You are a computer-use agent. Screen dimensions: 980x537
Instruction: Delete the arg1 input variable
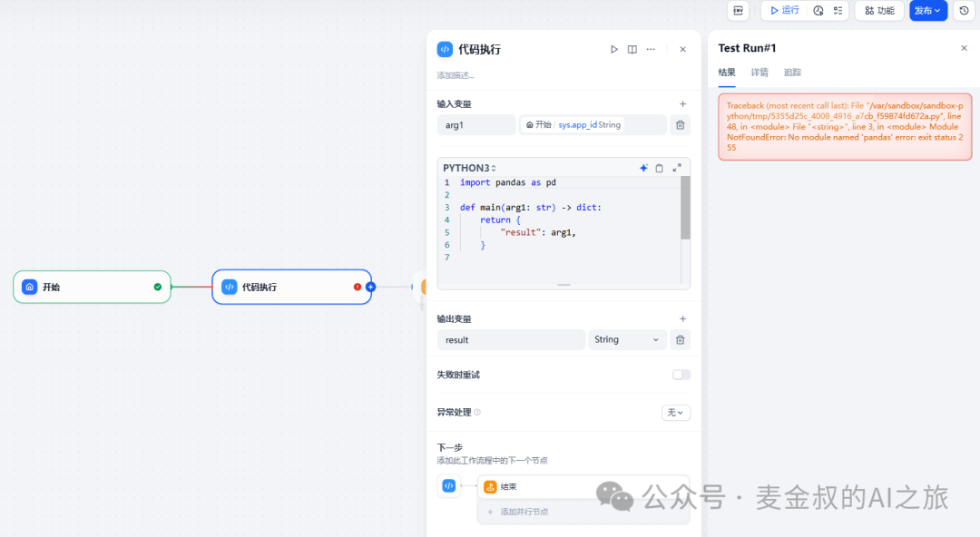point(680,125)
